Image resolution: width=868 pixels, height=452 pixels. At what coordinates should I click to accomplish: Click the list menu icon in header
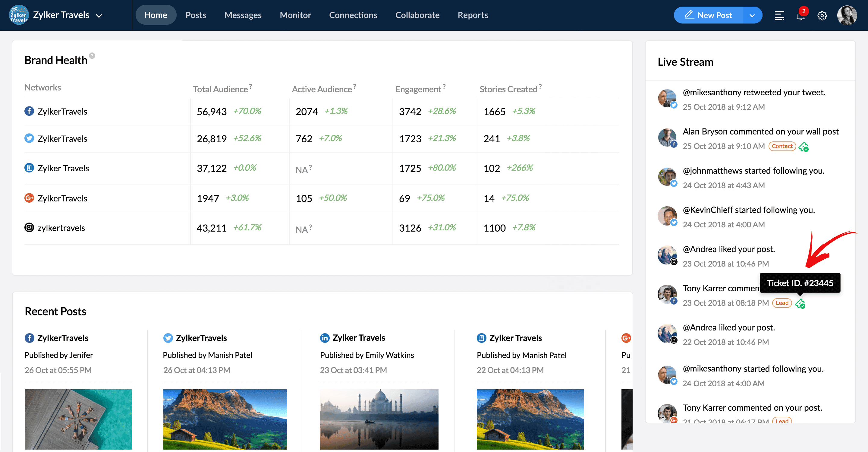[x=779, y=15]
